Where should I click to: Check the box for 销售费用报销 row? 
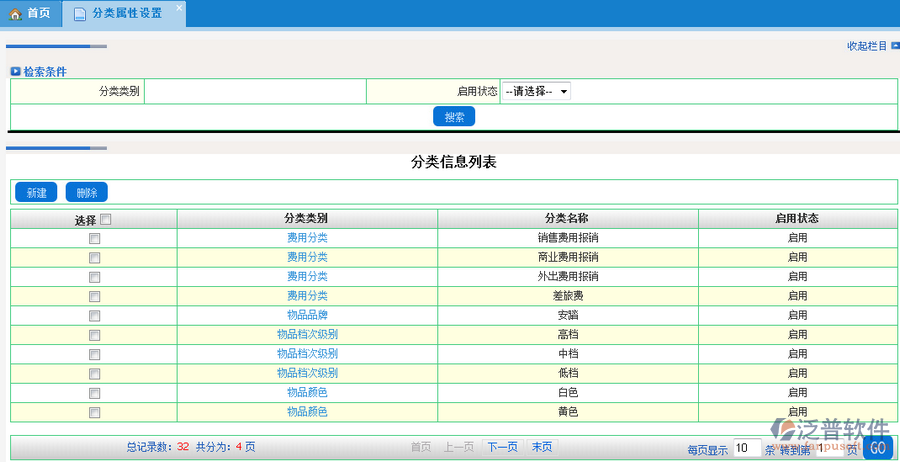pyautogui.click(x=94, y=239)
